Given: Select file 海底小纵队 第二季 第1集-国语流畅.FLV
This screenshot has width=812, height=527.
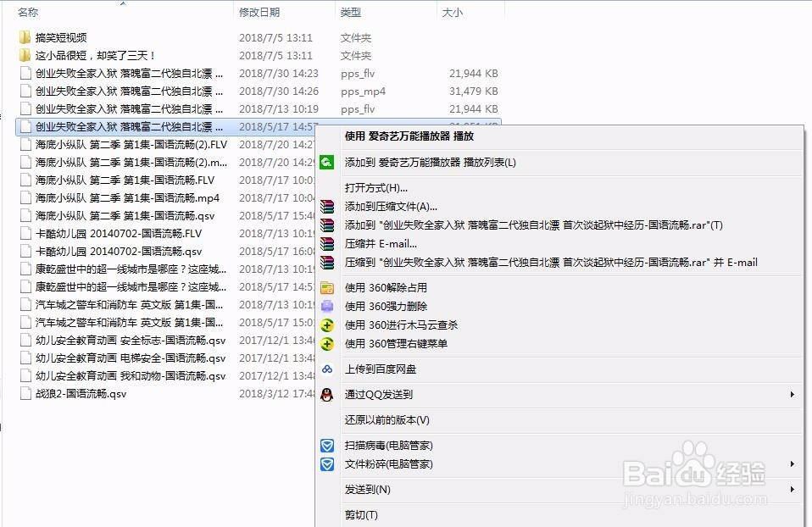Looking at the screenshot, I should point(125,180).
